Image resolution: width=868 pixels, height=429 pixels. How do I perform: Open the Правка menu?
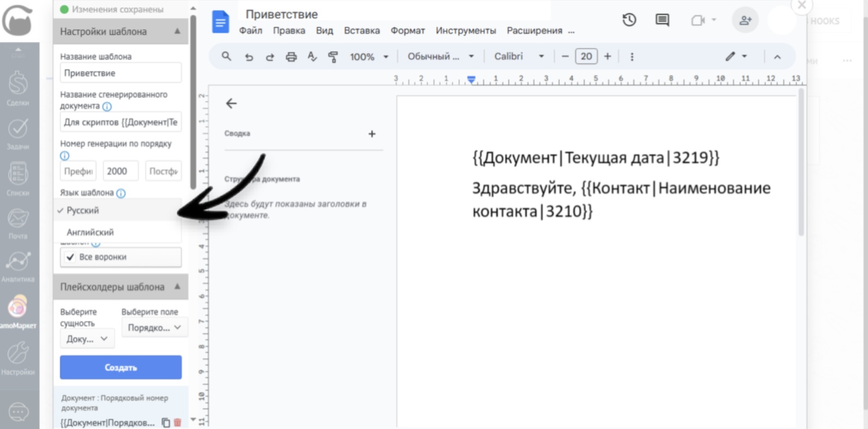coord(289,31)
